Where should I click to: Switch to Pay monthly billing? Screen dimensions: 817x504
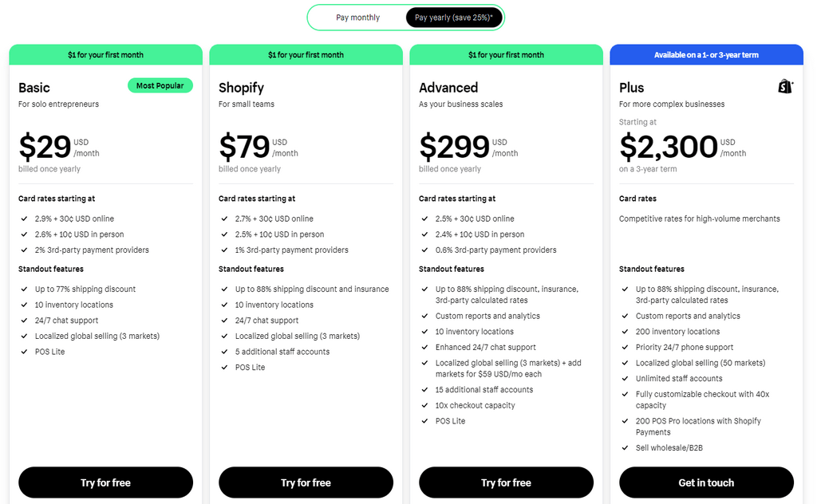pyautogui.click(x=357, y=18)
